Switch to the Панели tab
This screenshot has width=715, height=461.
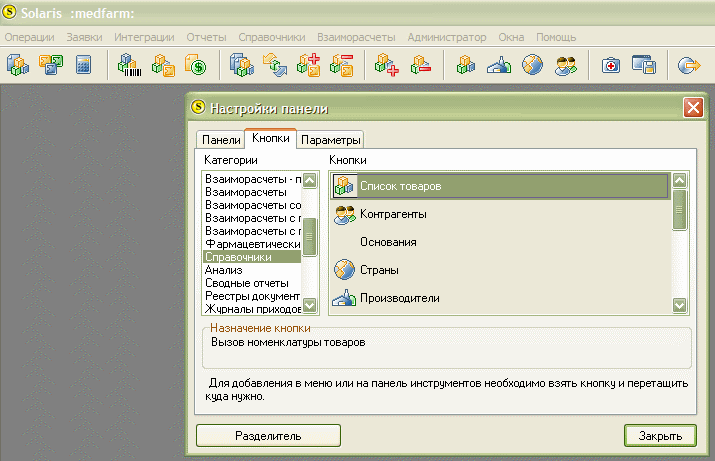pyautogui.click(x=221, y=140)
